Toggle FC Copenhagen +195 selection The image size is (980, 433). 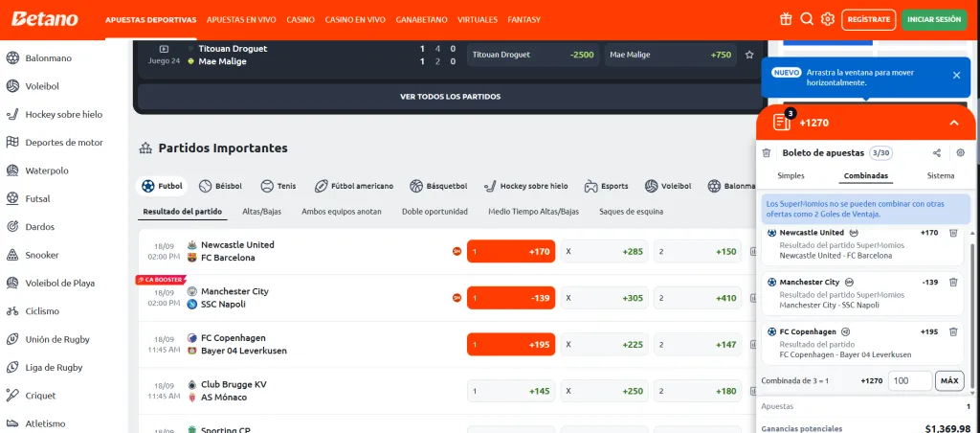tap(511, 345)
